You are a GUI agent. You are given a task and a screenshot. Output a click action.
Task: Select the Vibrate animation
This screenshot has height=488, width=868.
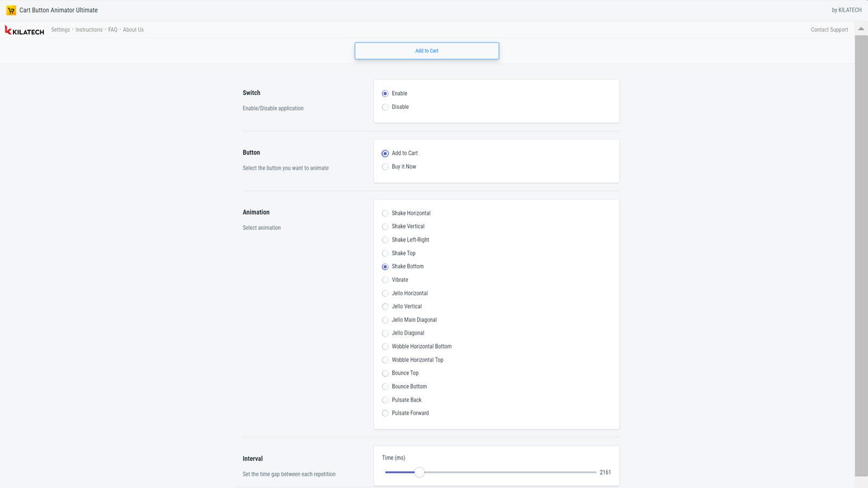(x=385, y=280)
